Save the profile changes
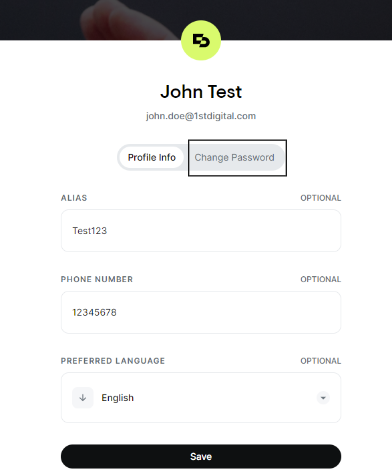Image resolution: width=392 pixels, height=475 pixels. [201, 456]
